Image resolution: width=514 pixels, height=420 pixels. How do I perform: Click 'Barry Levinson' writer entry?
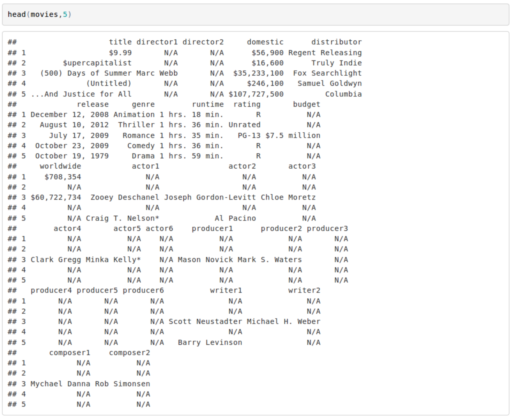click(210, 343)
